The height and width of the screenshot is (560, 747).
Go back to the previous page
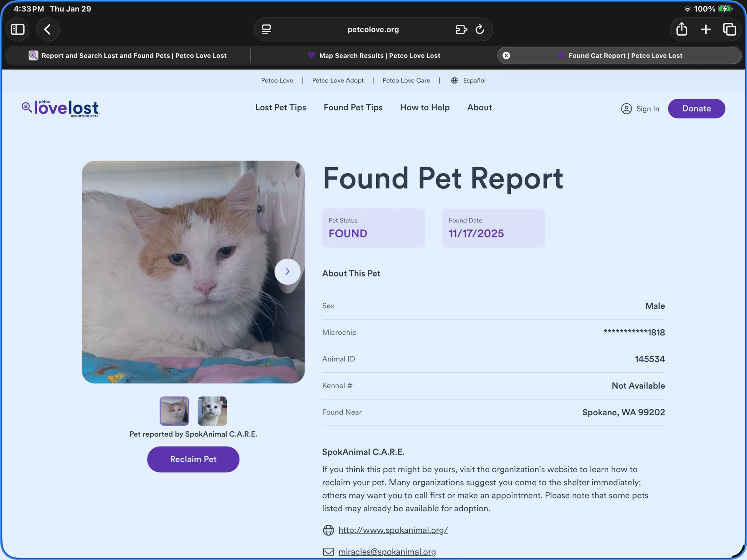pos(48,29)
